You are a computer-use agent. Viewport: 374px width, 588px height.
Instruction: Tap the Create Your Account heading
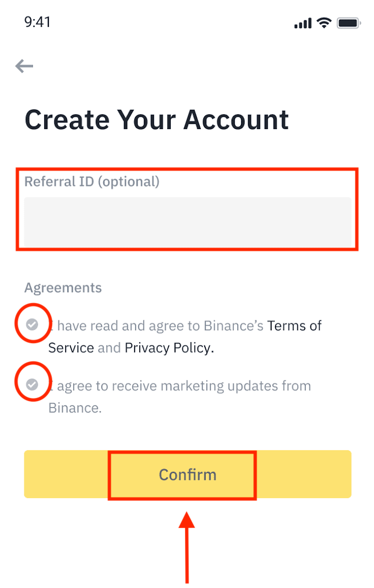pyautogui.click(x=157, y=119)
